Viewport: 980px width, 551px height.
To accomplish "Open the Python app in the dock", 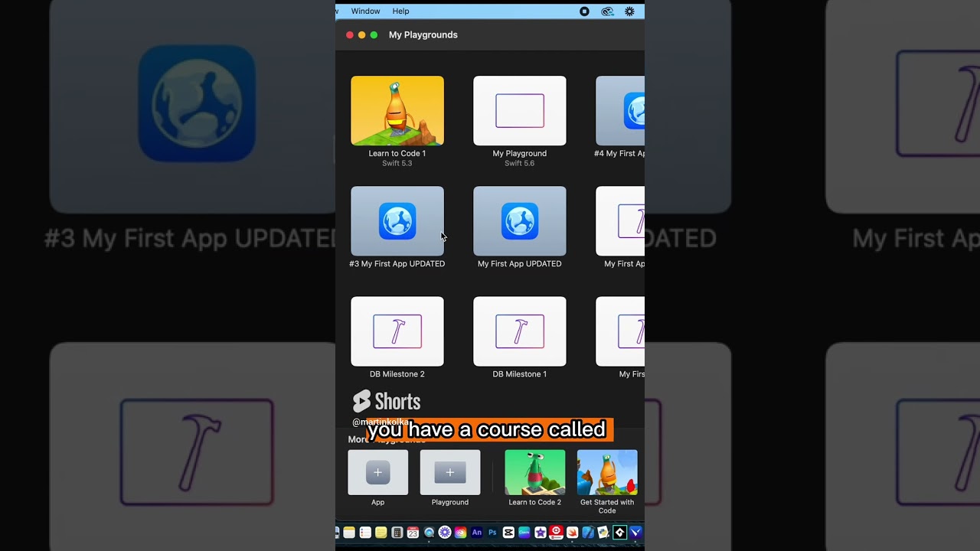I will click(603, 533).
